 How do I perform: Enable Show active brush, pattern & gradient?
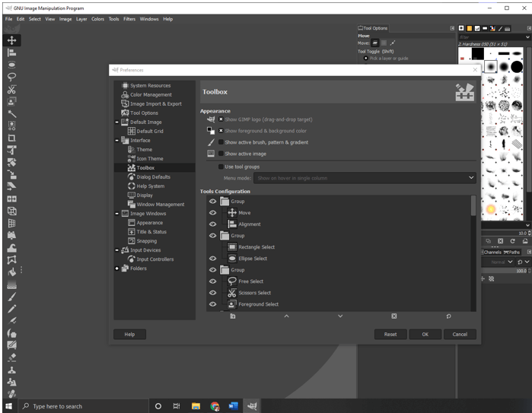coord(221,142)
